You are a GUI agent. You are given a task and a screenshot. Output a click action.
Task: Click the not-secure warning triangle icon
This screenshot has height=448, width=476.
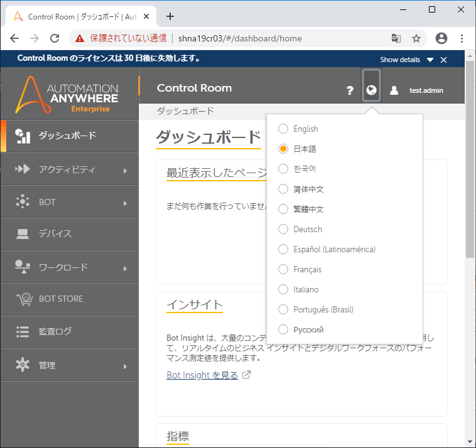click(x=80, y=38)
